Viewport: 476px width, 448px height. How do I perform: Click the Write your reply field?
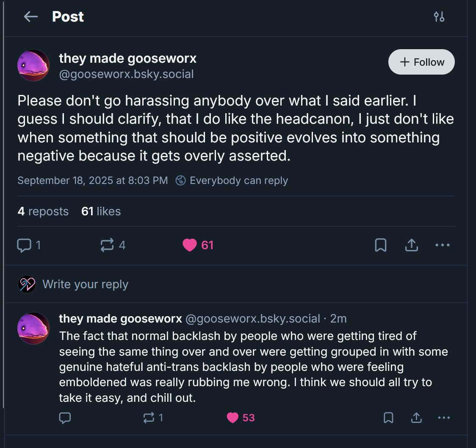point(86,284)
